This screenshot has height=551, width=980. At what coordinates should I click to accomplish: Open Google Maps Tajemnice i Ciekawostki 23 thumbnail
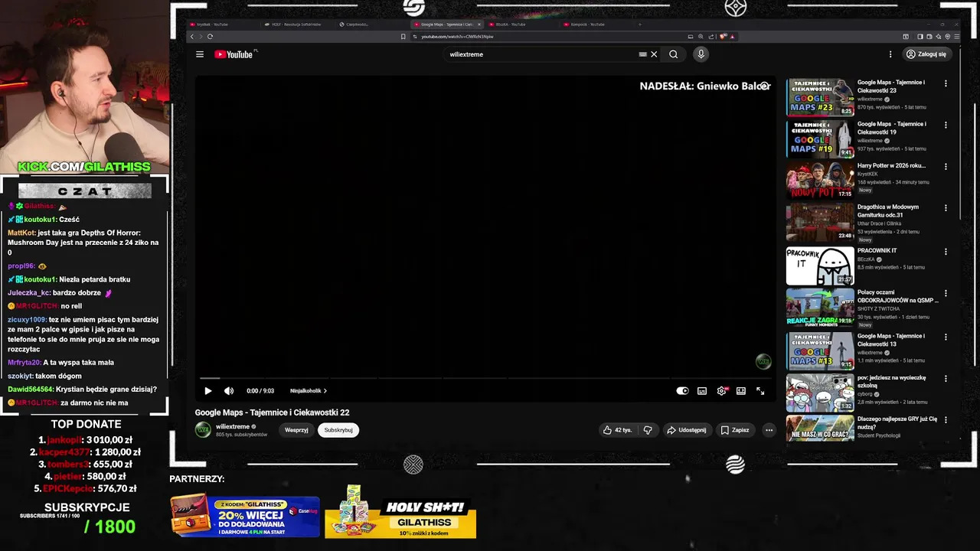pyautogui.click(x=820, y=97)
